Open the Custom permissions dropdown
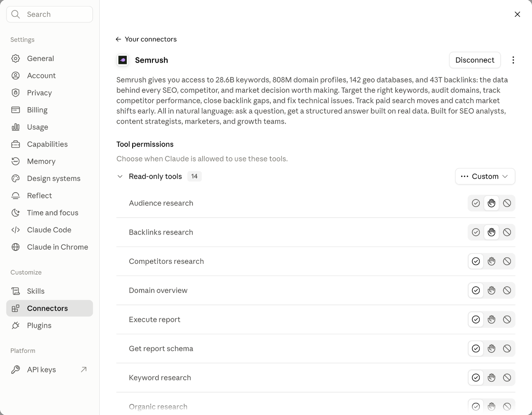The width and height of the screenshot is (532, 415). pos(485,176)
